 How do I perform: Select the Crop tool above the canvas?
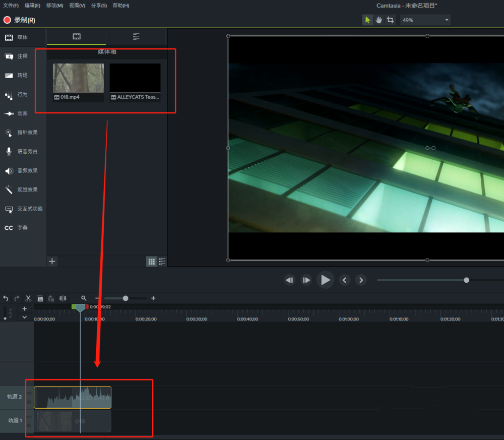coord(390,20)
